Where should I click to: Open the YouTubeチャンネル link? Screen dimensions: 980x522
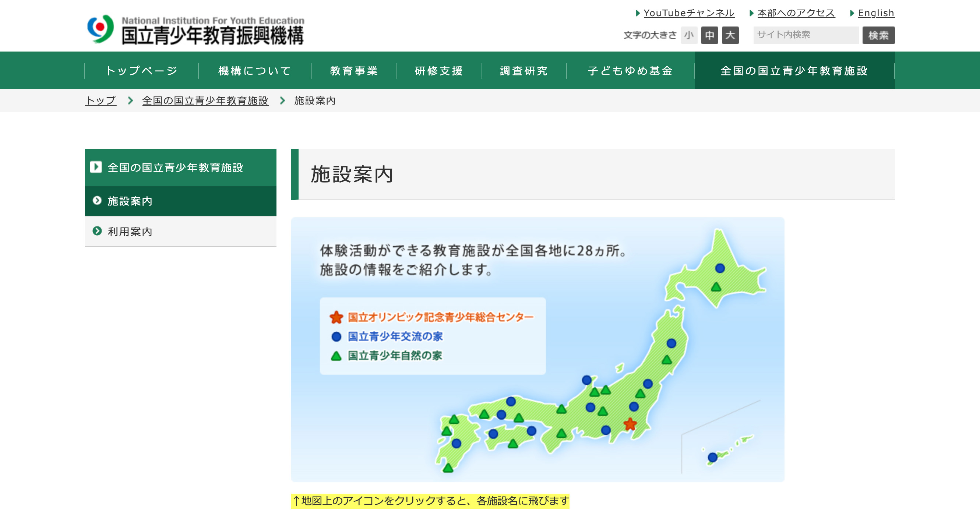coord(689,13)
